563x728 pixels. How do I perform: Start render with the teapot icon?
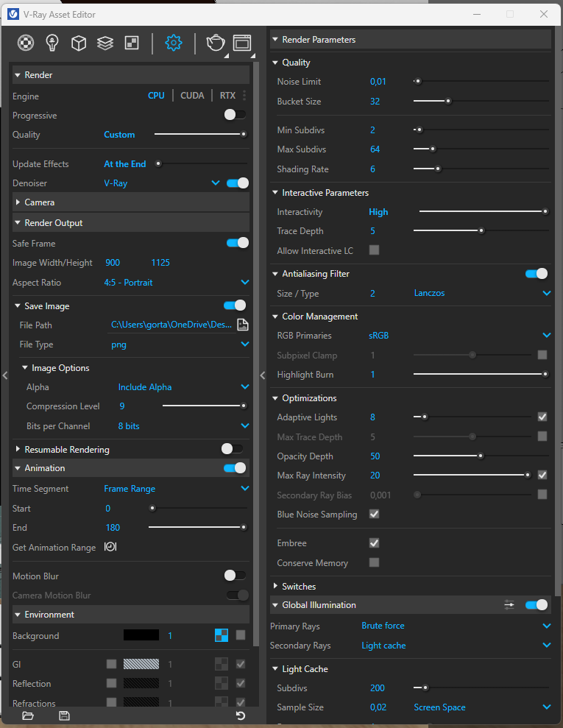[x=216, y=43]
